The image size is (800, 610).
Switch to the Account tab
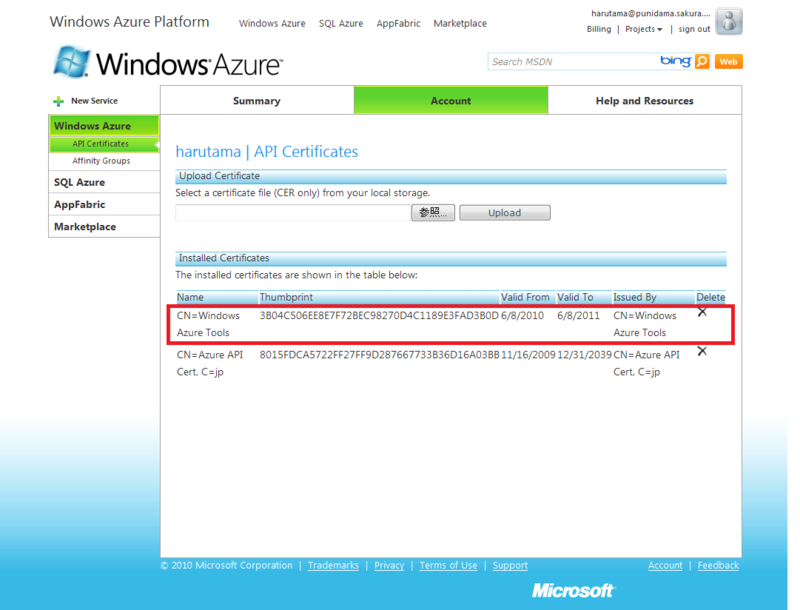(451, 100)
